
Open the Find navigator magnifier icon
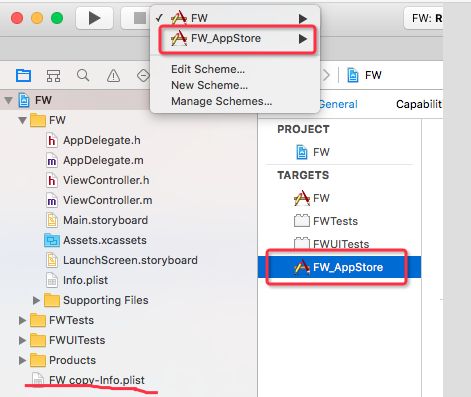pyautogui.click(x=83, y=76)
